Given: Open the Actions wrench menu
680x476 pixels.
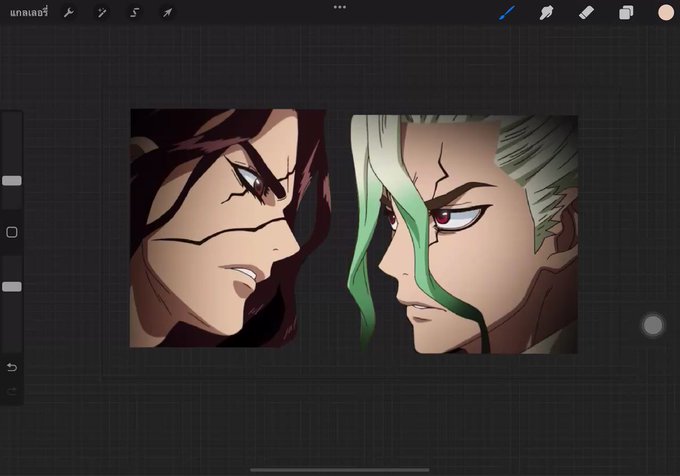Looking at the screenshot, I should [69, 13].
